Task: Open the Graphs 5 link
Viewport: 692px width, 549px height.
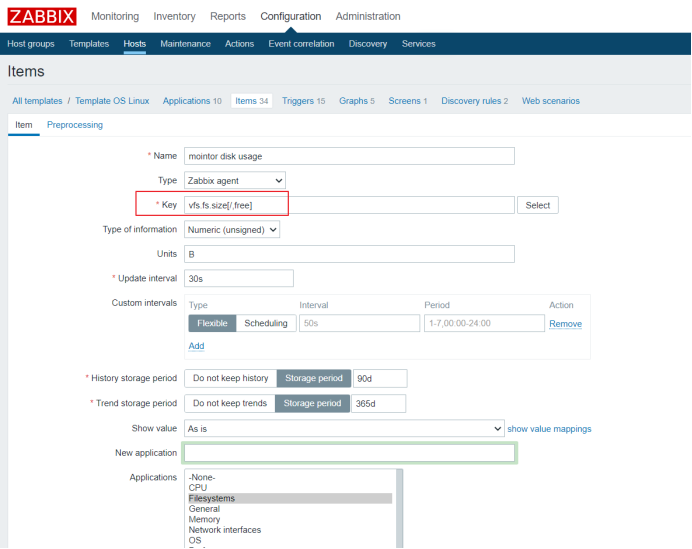Action: (357, 101)
